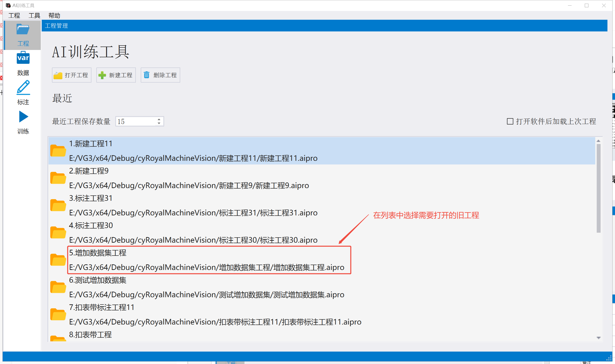Click the folder icon of 2.新建工程9
This screenshot has width=615, height=364.
58,178
